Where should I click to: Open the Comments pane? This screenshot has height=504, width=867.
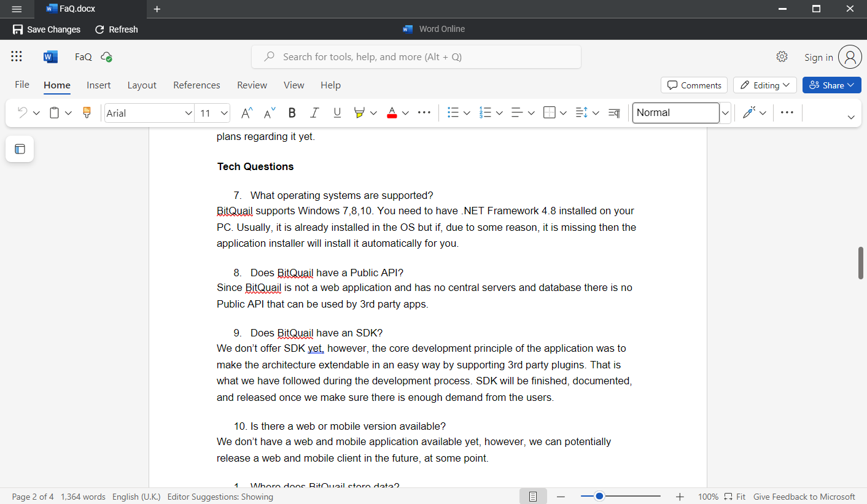[x=694, y=85]
